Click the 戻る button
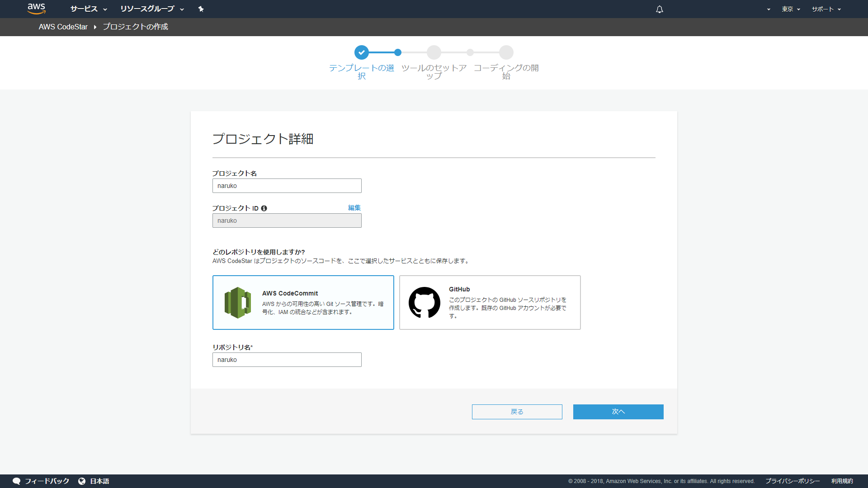This screenshot has height=488, width=868. (517, 412)
